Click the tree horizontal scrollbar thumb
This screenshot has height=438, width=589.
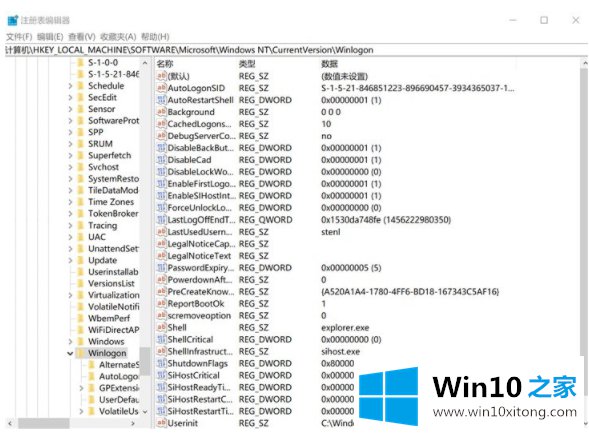[x=44, y=423]
